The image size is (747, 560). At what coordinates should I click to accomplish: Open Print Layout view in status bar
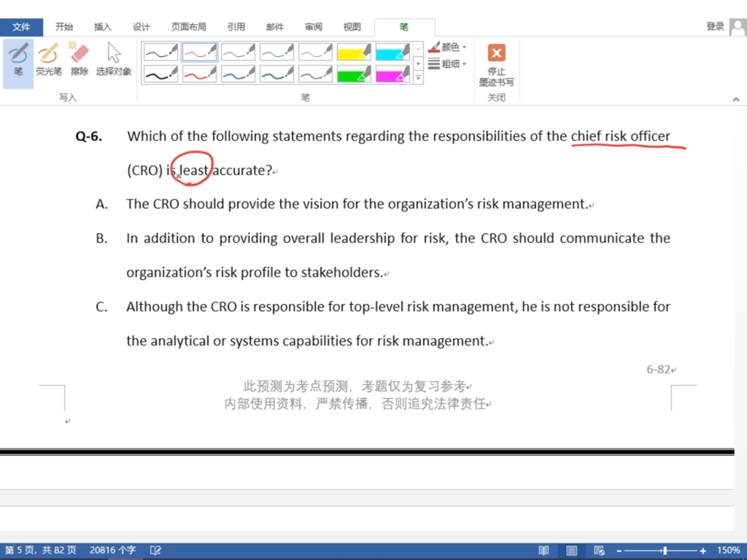(572, 551)
